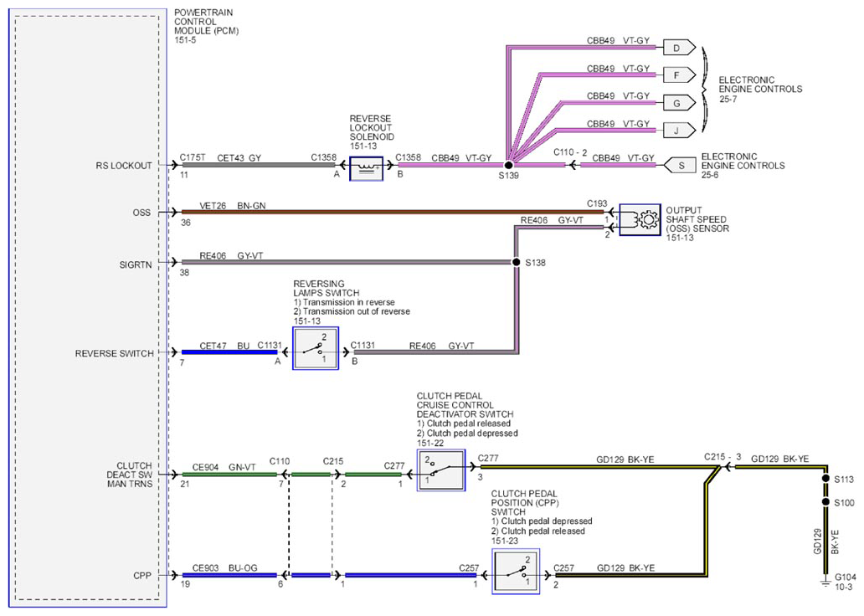Screen dimensions: 864x616
Task: Select page reference '10-3' below G104
Action: (843, 587)
